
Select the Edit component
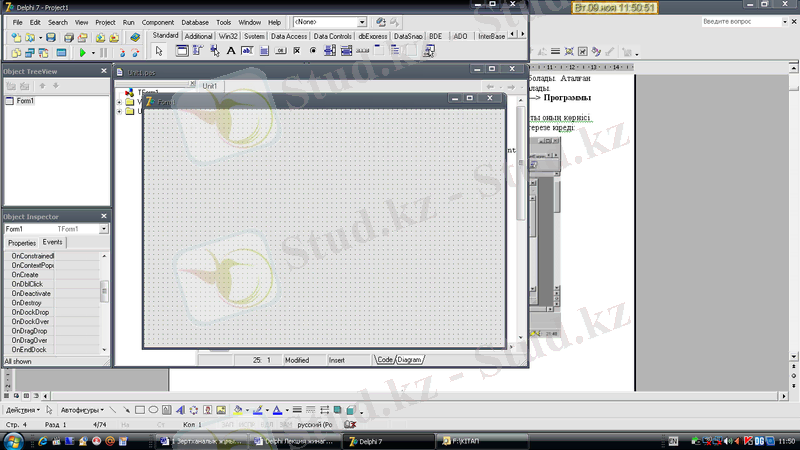tap(247, 51)
